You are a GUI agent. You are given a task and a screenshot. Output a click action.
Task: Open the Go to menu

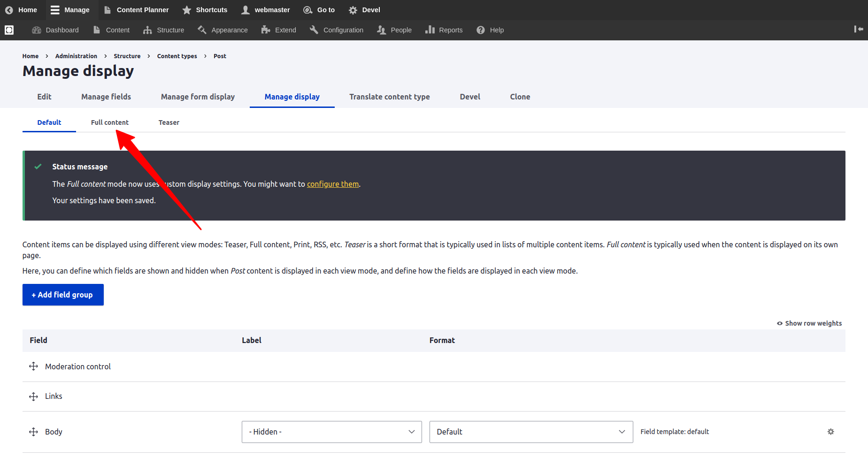(319, 10)
